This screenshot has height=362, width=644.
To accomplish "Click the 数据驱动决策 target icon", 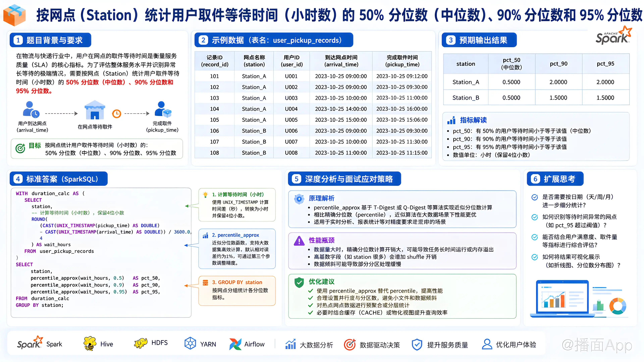I will (x=350, y=345).
